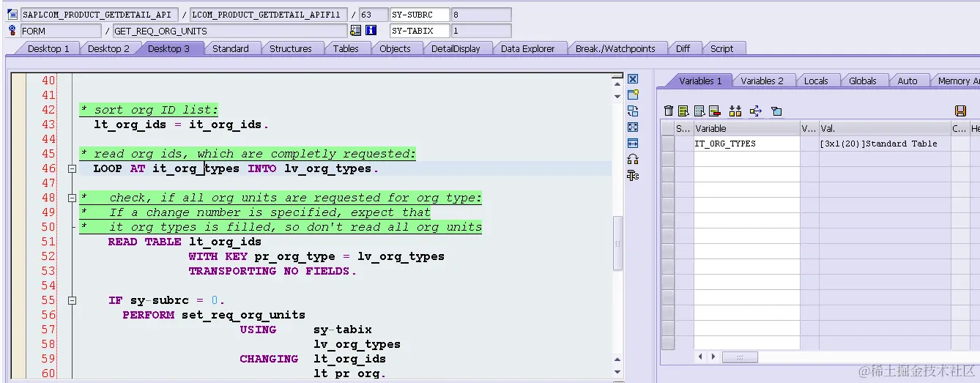
Task: Click the line number field showing 63
Action: pos(374,15)
